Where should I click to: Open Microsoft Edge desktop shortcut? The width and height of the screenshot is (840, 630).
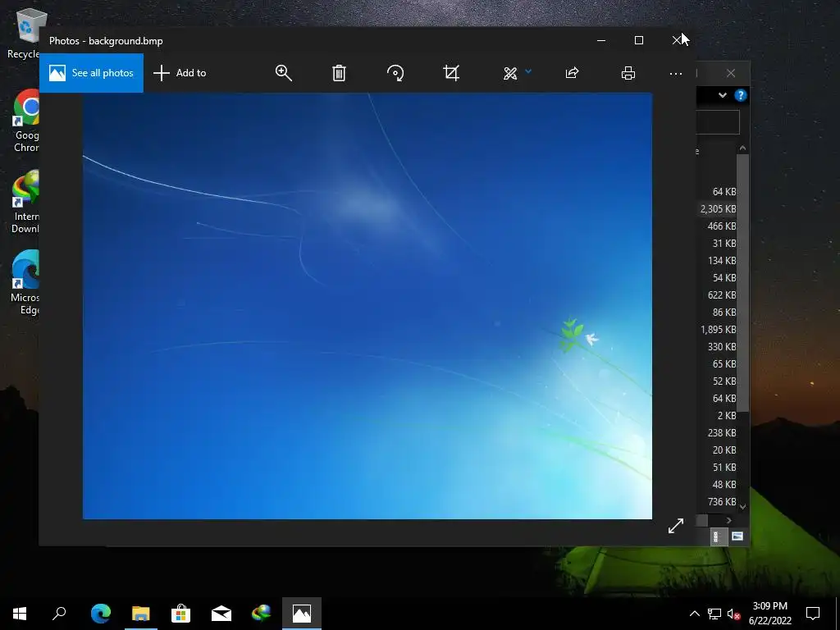tap(25, 283)
